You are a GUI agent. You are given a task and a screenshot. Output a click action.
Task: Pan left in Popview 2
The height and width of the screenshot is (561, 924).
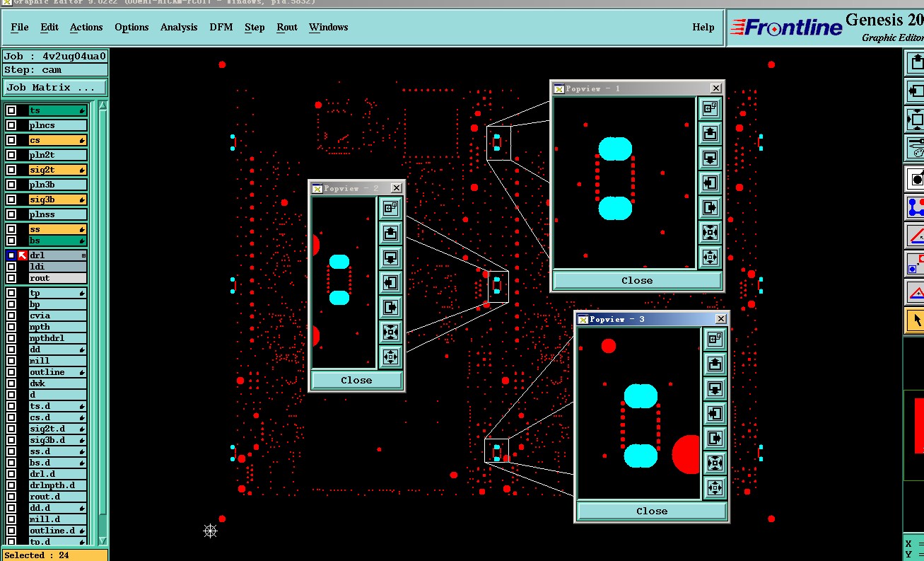pyautogui.click(x=390, y=282)
